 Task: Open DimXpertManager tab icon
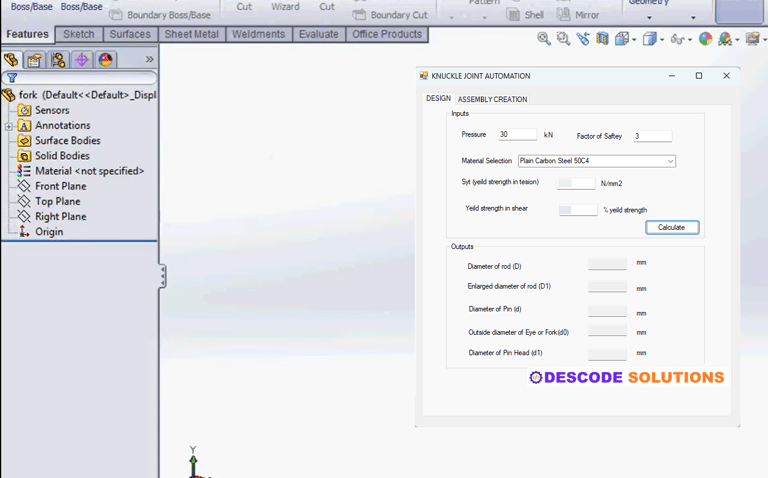point(82,60)
